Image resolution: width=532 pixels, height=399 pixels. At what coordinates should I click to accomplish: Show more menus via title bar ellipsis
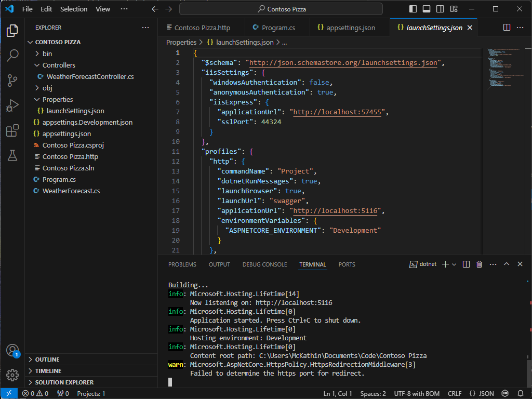(124, 9)
